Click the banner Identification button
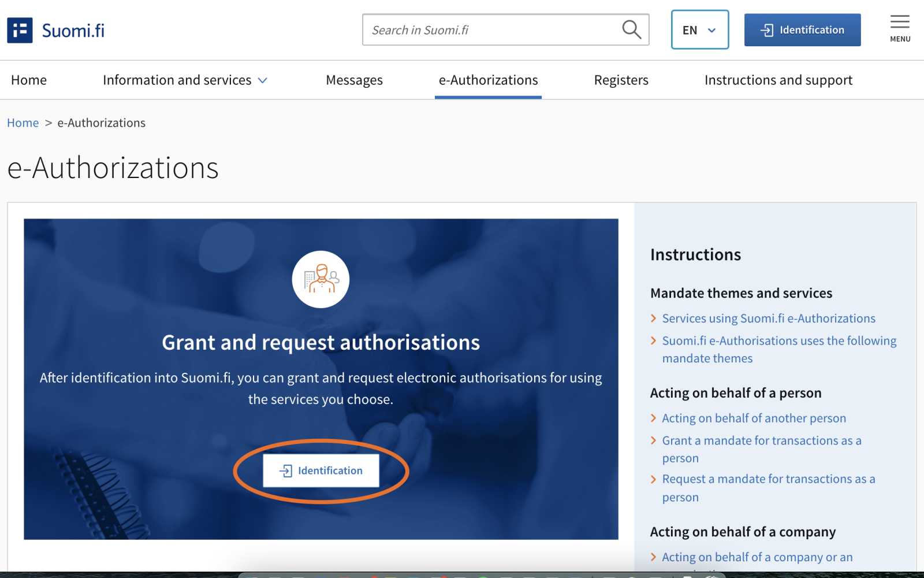Viewport: 924px width, 578px height. click(321, 470)
